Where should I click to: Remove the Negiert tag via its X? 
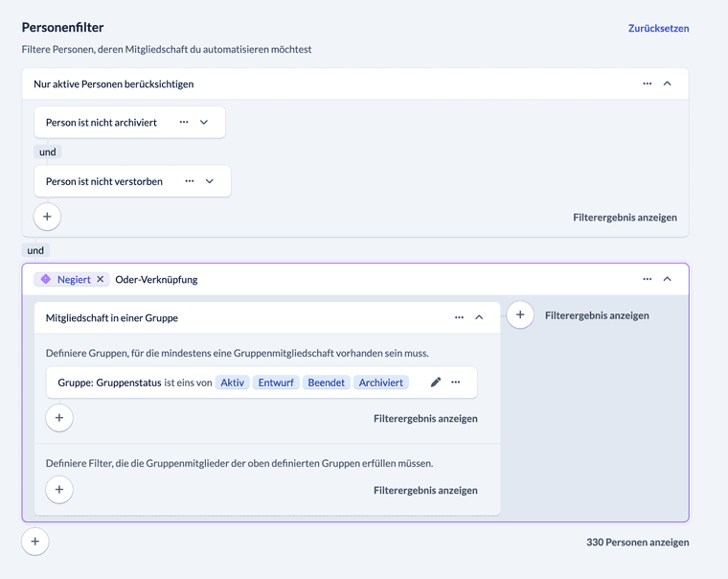point(101,280)
